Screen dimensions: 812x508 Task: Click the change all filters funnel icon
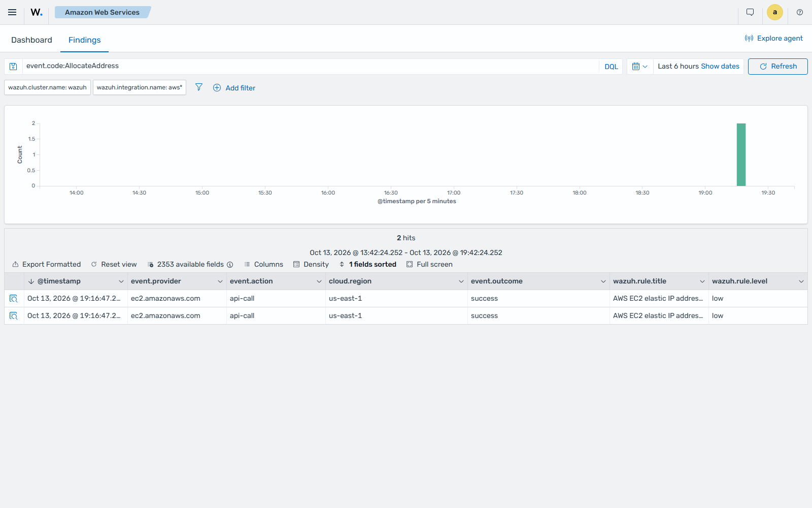click(199, 87)
